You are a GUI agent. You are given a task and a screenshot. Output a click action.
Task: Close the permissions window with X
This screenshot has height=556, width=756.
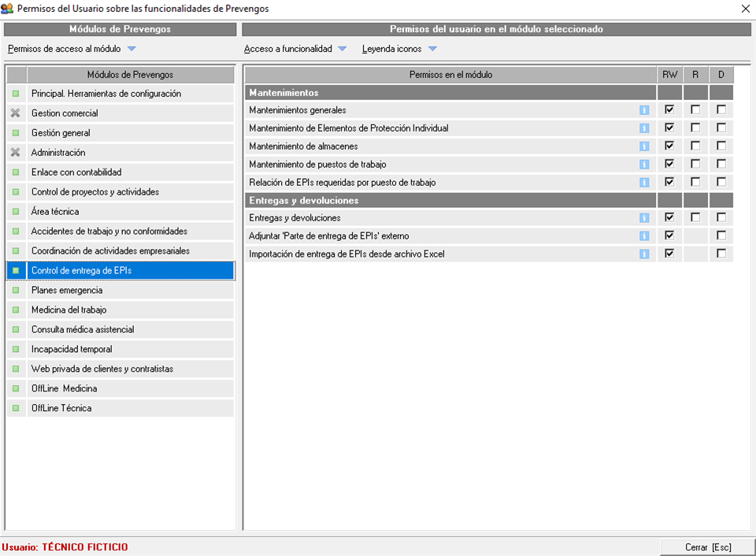[745, 9]
